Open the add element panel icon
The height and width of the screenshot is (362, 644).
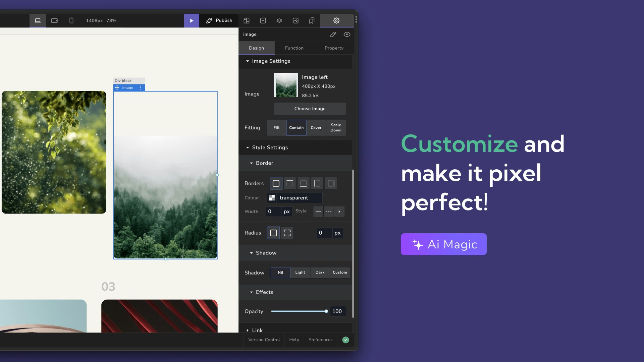263,20
